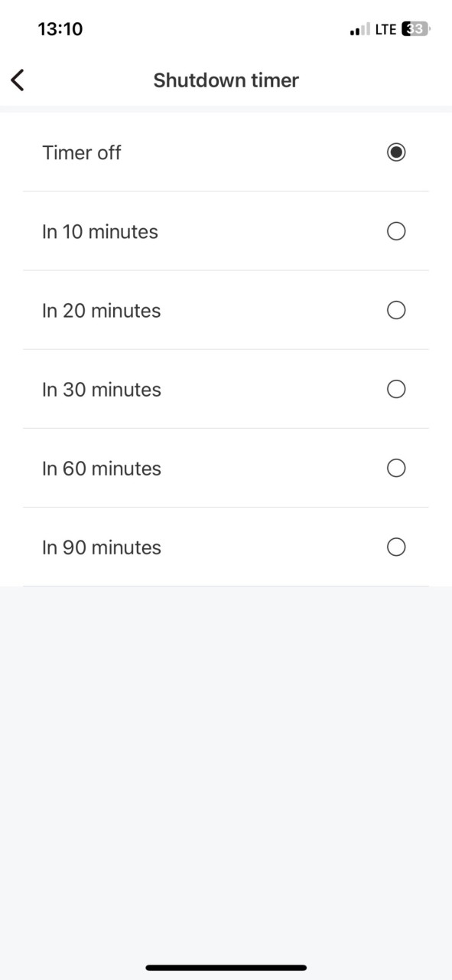Select the In 30 minutes radio button
The height and width of the screenshot is (980, 452).
[396, 389]
